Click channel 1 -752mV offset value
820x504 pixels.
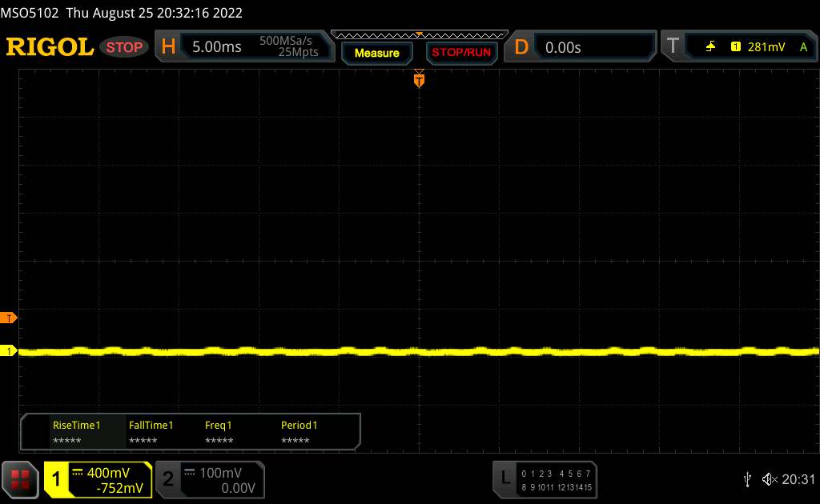tap(120, 488)
